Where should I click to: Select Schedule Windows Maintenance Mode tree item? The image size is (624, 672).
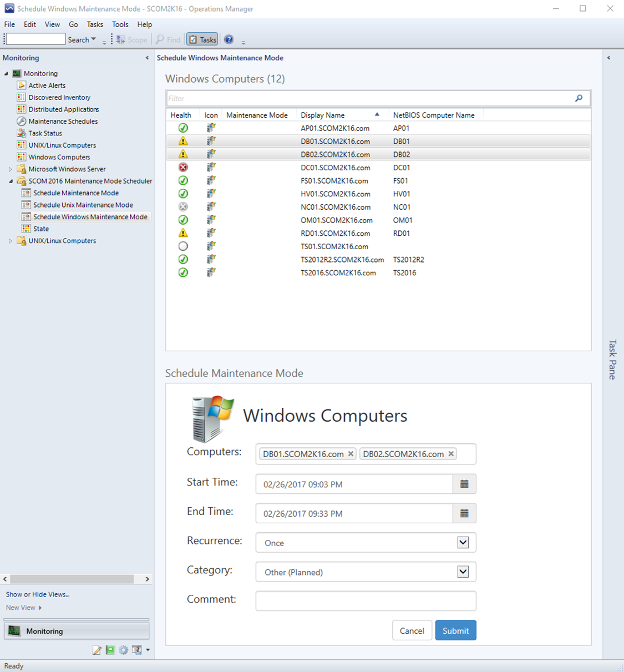pos(90,217)
